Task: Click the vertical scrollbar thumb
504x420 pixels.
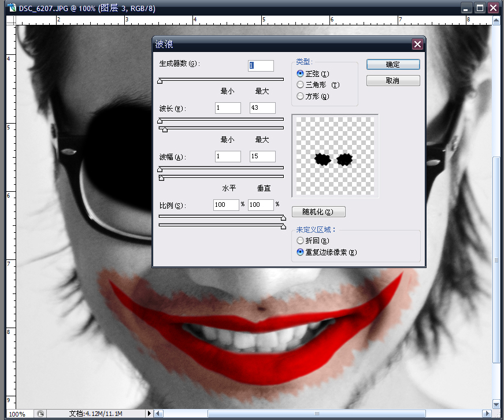Action: click(496, 259)
